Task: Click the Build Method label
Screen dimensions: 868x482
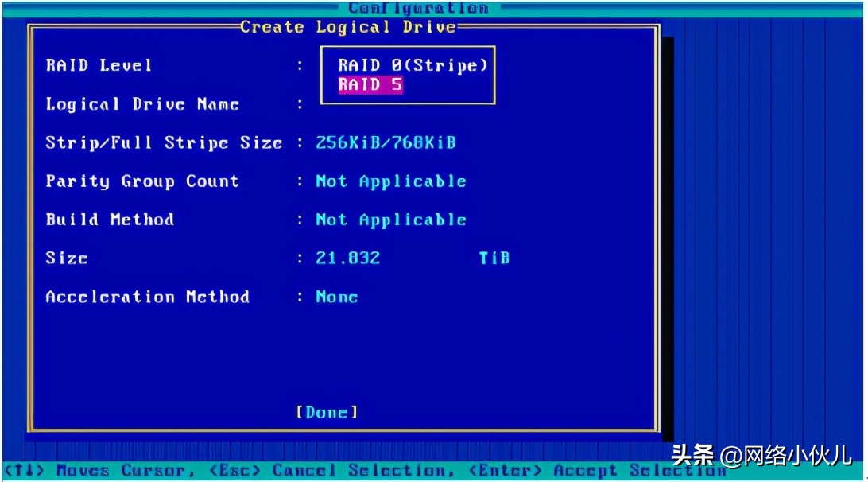Action: pos(110,220)
